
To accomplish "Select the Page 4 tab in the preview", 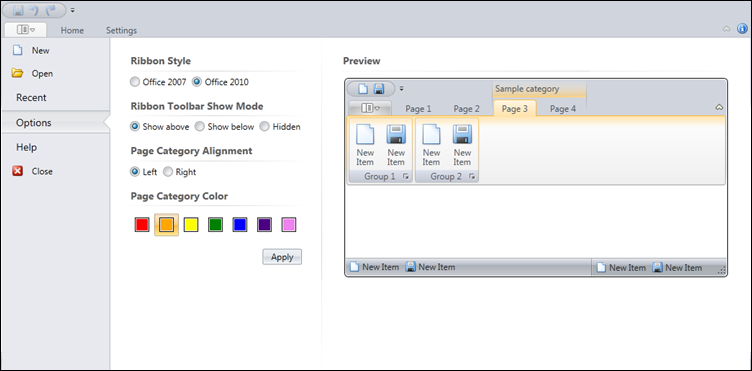I will (563, 109).
